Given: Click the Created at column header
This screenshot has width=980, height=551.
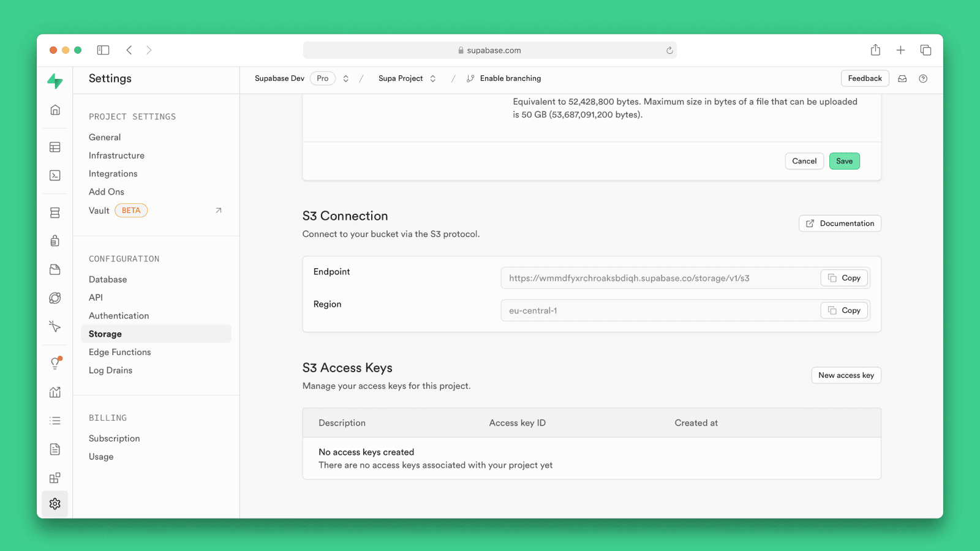Looking at the screenshot, I should click(x=696, y=423).
